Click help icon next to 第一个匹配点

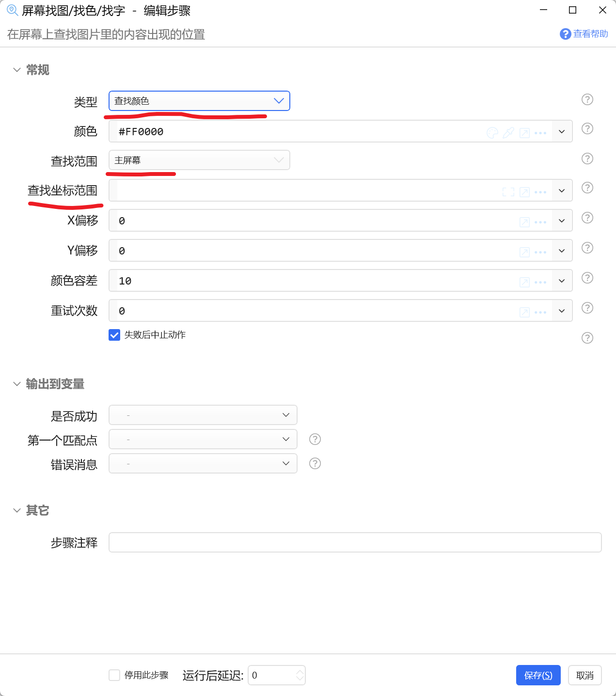(315, 439)
